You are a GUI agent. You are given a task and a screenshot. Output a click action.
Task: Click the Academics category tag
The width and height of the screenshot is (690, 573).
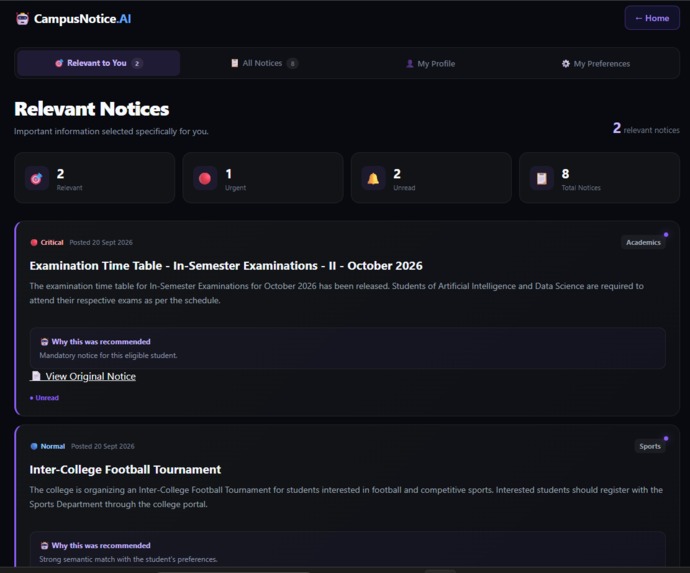tap(643, 242)
